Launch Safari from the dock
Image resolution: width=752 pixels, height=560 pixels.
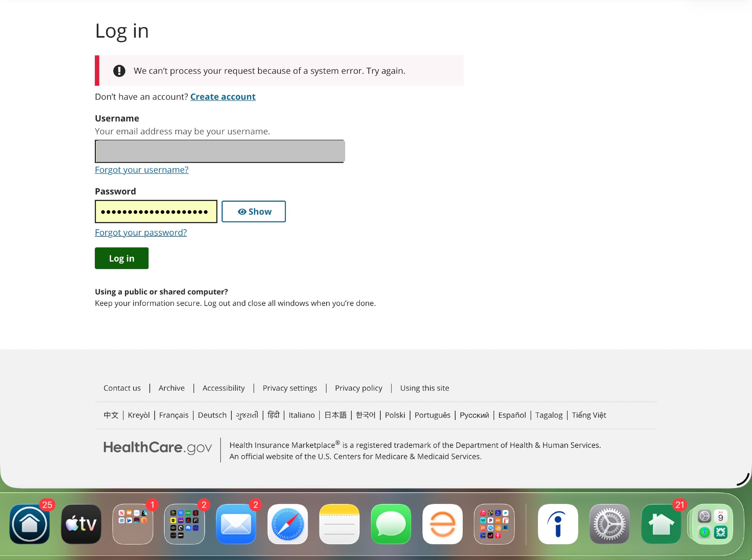(x=287, y=524)
